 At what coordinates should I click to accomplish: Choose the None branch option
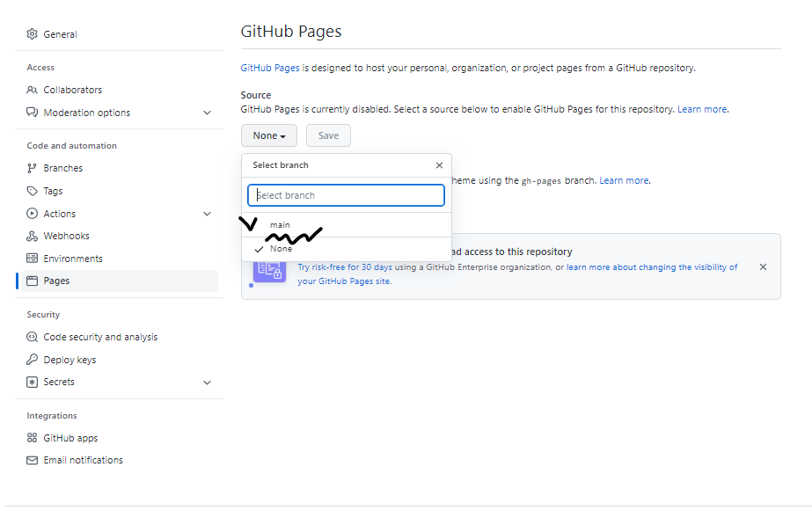[x=347, y=249]
